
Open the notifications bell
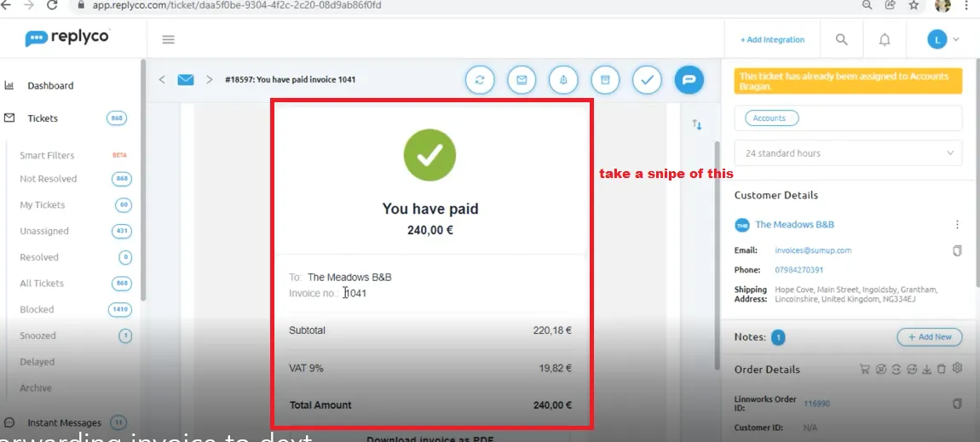point(885,40)
